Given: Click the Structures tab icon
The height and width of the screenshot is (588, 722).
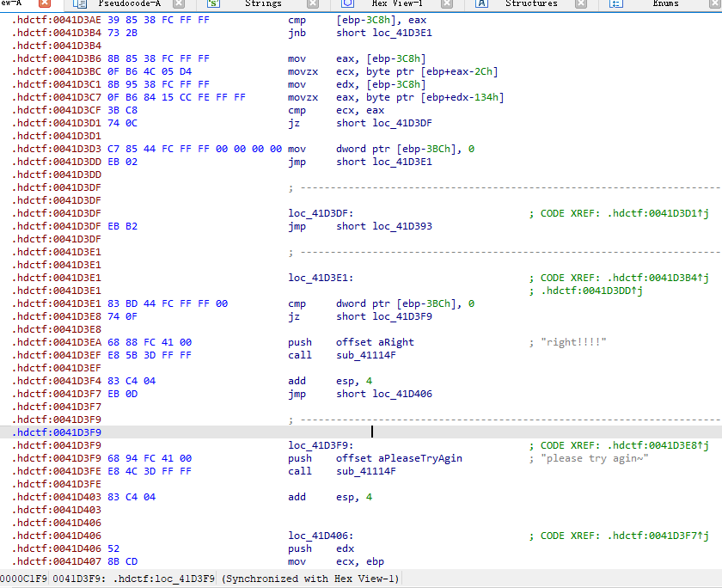Looking at the screenshot, I should (x=482, y=3).
